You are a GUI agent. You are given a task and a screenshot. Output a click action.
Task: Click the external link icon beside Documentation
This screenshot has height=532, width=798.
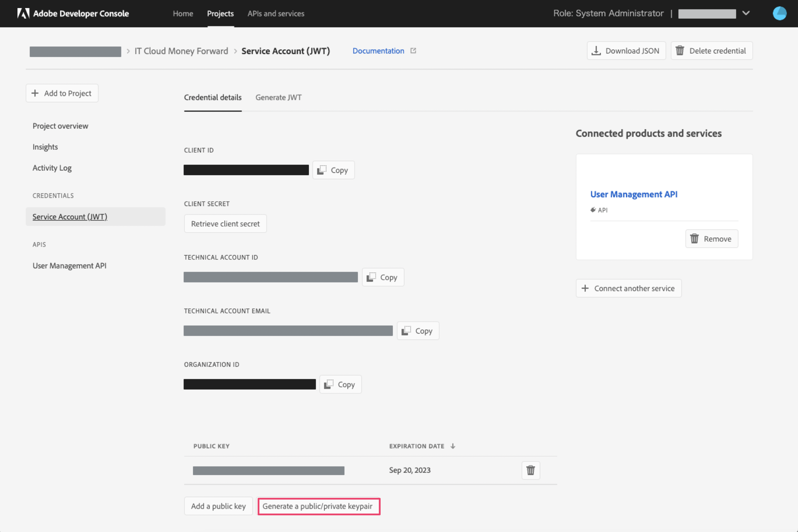(413, 51)
